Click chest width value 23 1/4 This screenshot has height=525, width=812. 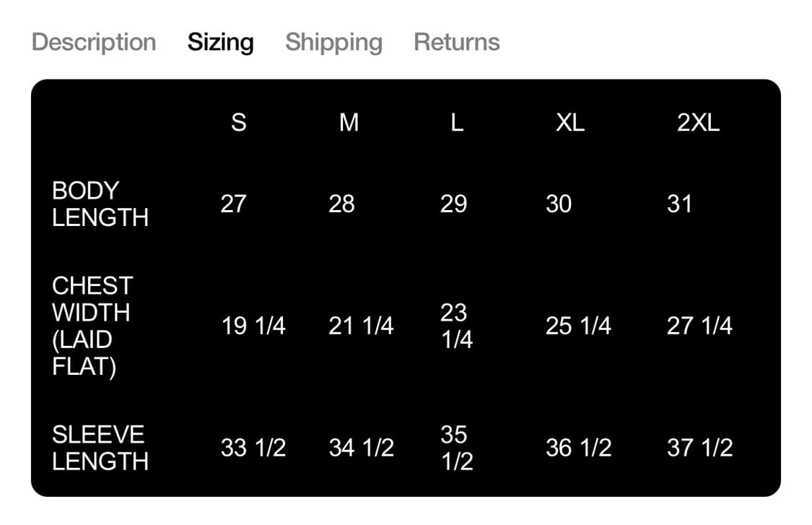click(456, 326)
